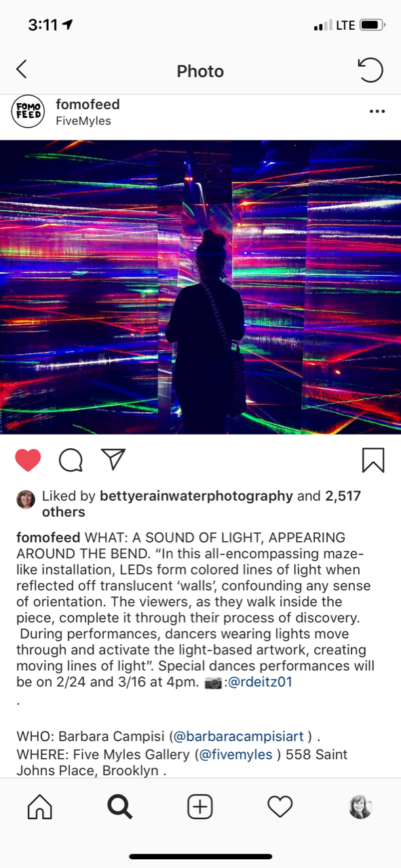Open the FiveMyles location tag
Screen dimensions: 401x868
pyautogui.click(x=83, y=121)
